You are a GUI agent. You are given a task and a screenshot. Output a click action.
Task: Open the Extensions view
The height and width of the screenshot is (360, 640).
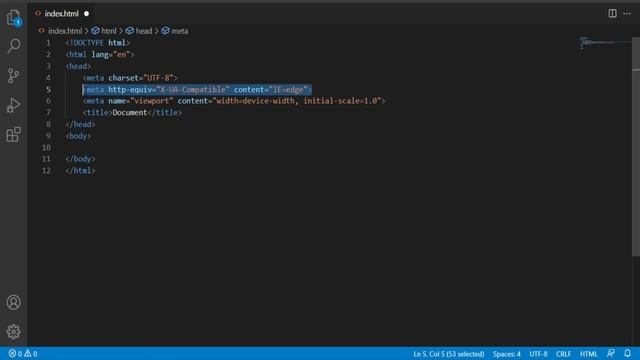point(13,134)
